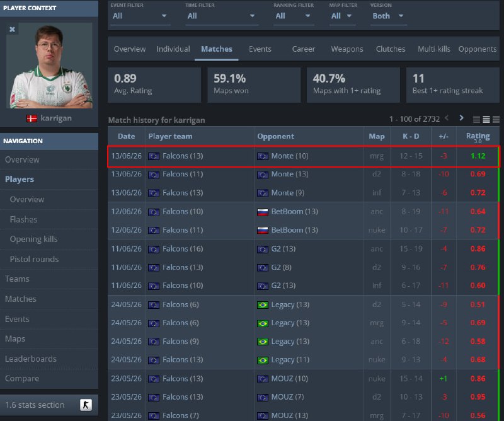Open the Monte (10) opponent link
The height and width of the screenshot is (421, 504).
290,156
